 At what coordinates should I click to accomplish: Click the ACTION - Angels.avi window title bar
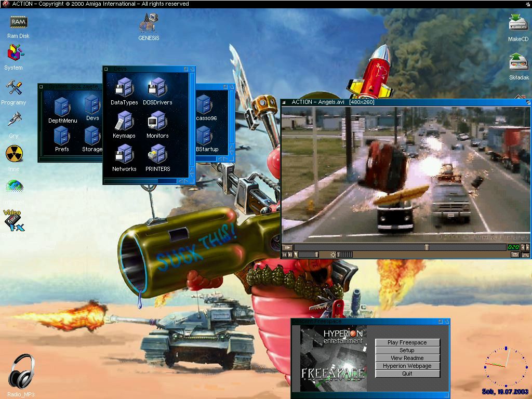pyautogui.click(x=405, y=102)
